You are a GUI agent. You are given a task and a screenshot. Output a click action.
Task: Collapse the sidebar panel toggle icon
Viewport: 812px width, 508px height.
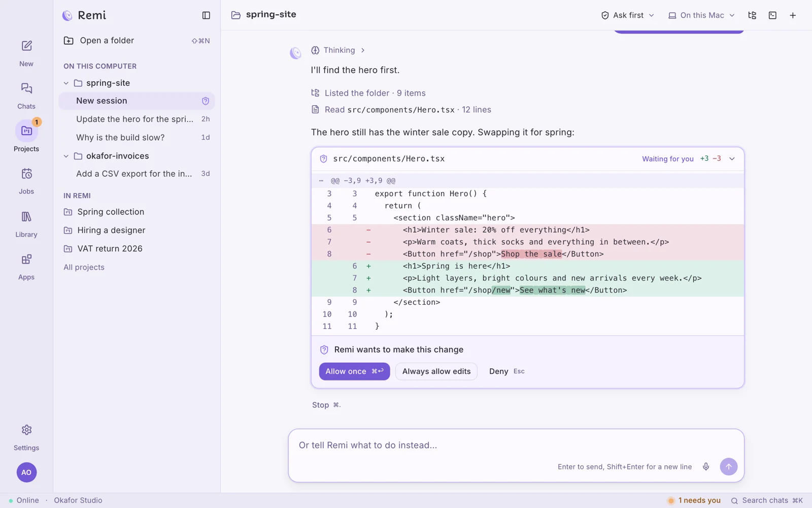coord(206,15)
